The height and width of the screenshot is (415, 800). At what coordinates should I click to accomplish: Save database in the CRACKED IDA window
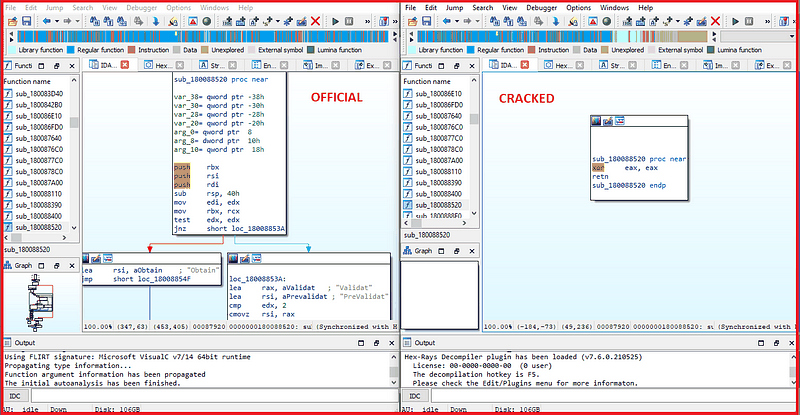pyautogui.click(x=427, y=21)
